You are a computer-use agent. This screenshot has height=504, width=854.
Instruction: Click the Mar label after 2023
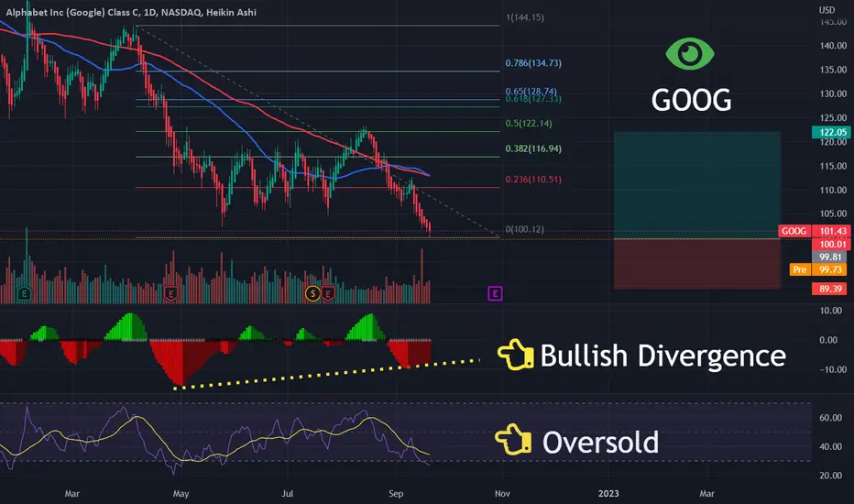click(707, 494)
